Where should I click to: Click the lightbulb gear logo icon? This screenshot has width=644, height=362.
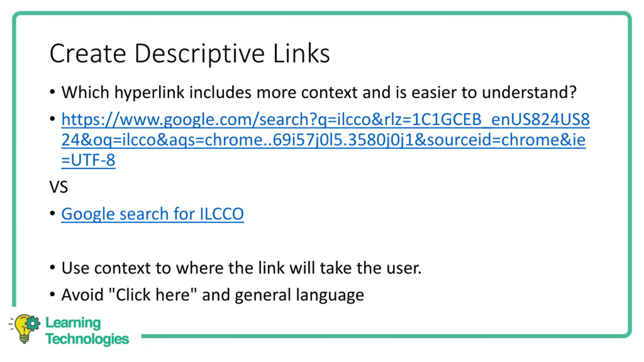[x=24, y=328]
